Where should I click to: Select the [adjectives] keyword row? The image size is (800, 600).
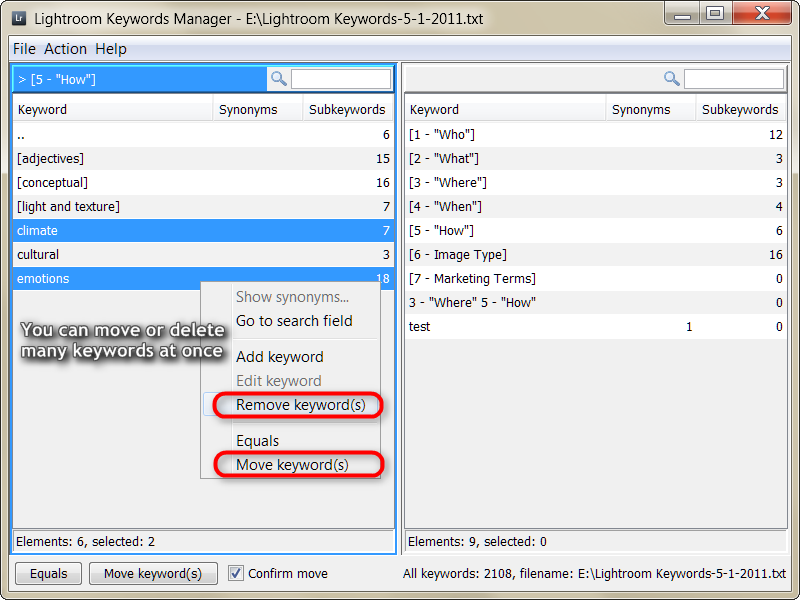(x=204, y=159)
